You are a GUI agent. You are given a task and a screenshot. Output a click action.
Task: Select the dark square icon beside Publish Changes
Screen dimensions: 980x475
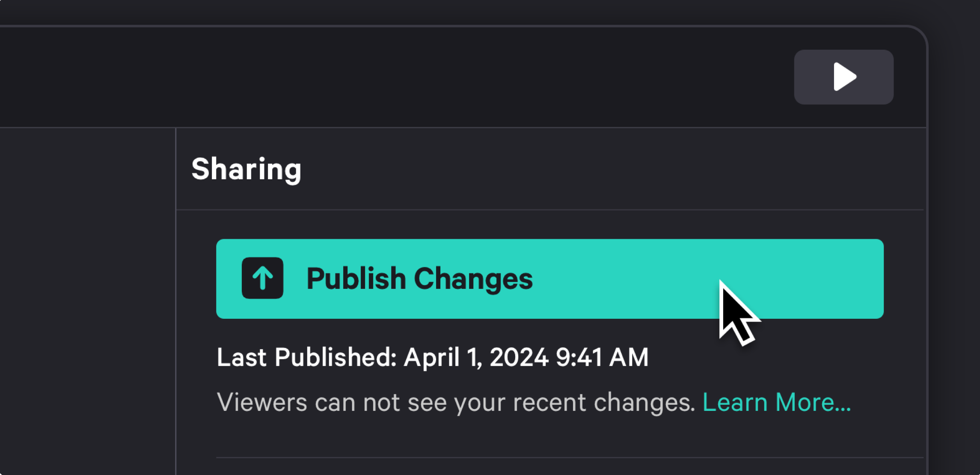(x=262, y=278)
